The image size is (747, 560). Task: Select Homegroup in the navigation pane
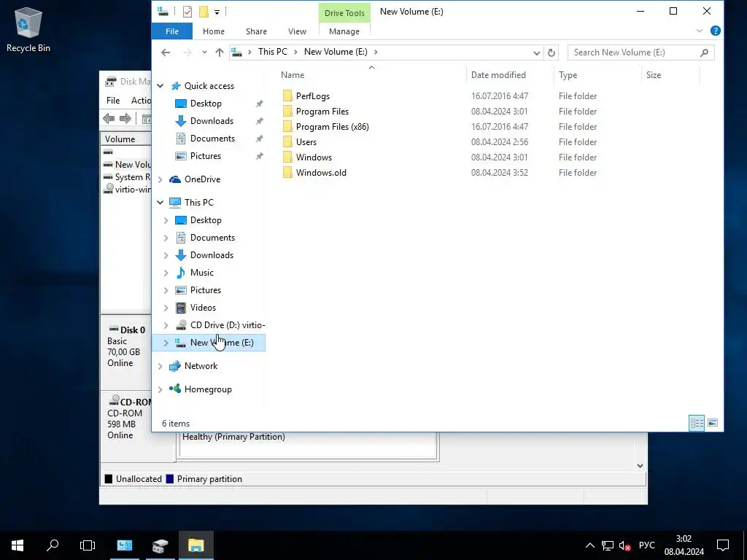coord(208,389)
